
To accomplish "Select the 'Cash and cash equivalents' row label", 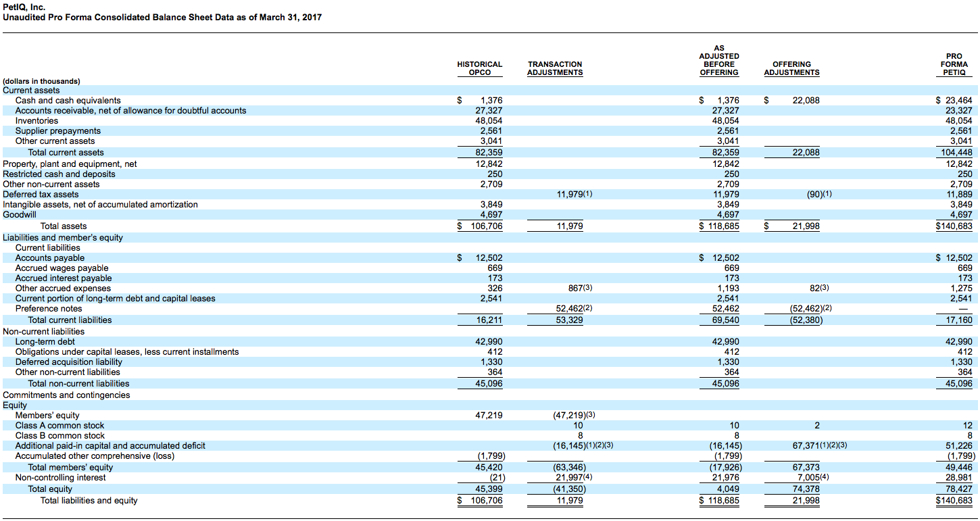I will 68,100.
